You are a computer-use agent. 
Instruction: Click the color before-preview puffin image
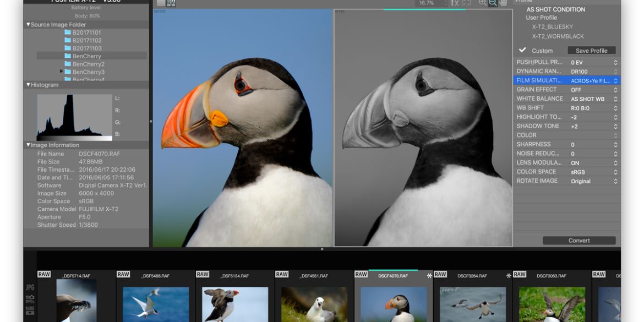pos(242,128)
